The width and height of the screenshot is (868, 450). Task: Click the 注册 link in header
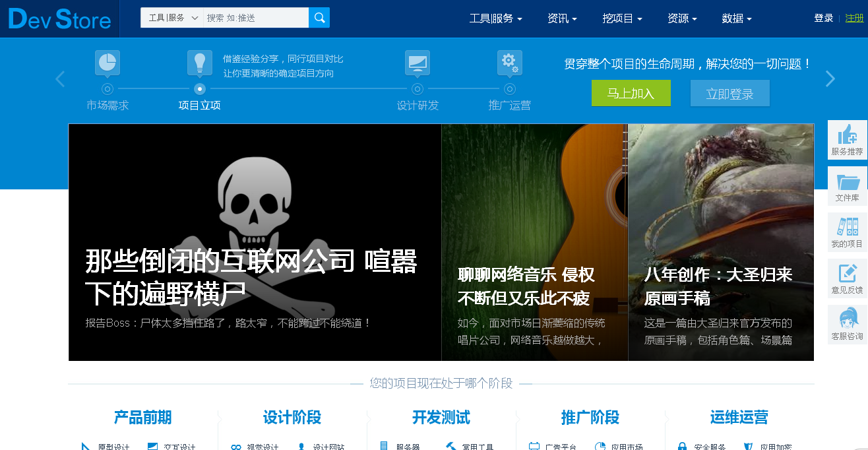click(855, 18)
